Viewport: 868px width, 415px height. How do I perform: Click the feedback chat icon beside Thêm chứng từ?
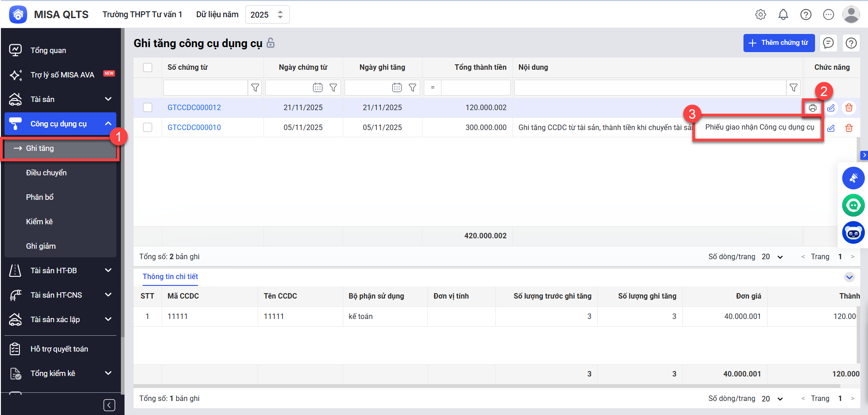coord(828,43)
